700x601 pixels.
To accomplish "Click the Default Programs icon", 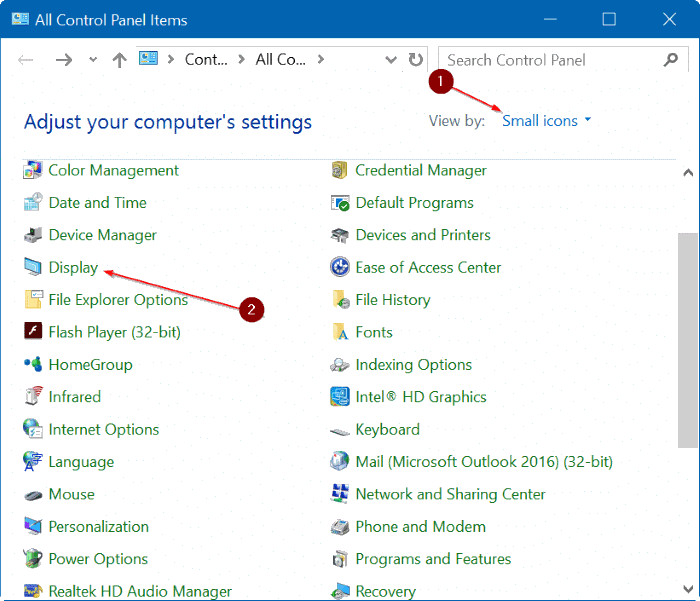I will tap(340, 203).
